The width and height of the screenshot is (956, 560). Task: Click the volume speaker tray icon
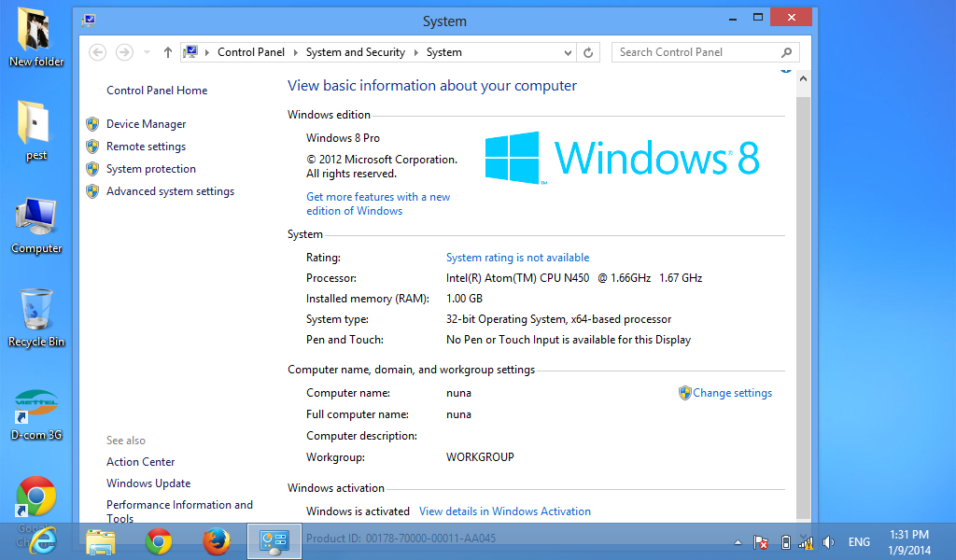pos(828,542)
